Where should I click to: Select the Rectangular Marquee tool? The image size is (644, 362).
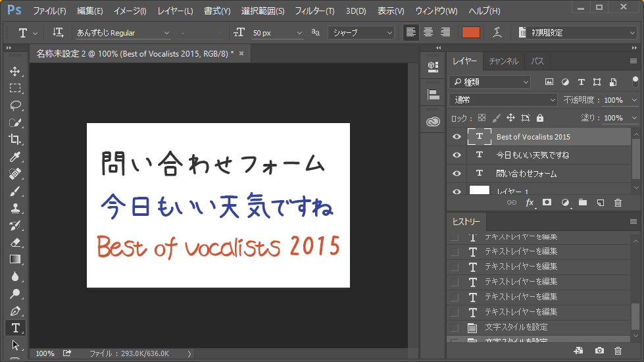pyautogui.click(x=15, y=88)
